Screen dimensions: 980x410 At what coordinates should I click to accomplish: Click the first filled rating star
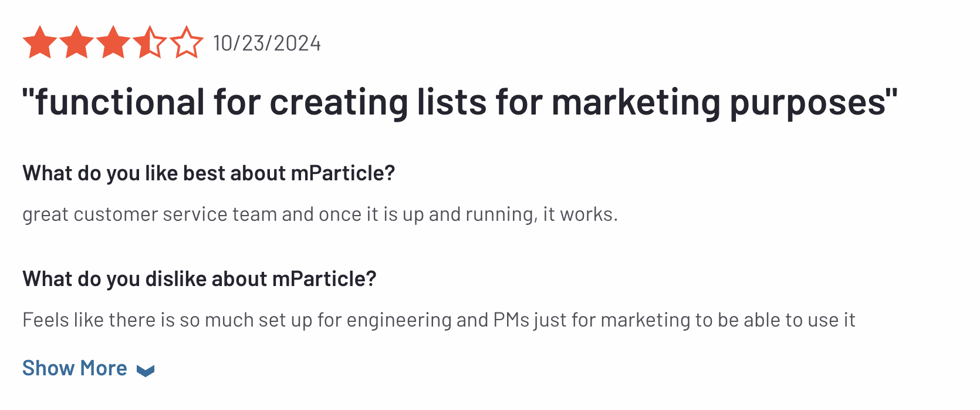click(40, 42)
